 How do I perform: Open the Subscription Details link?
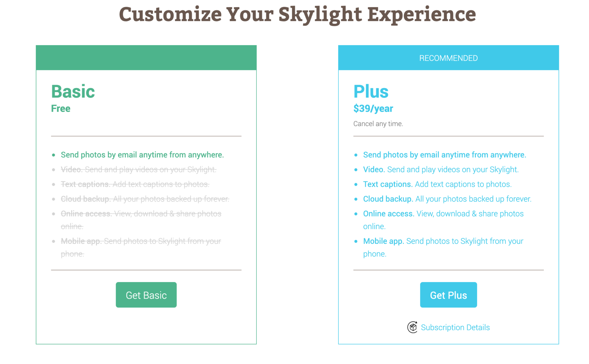(x=455, y=327)
